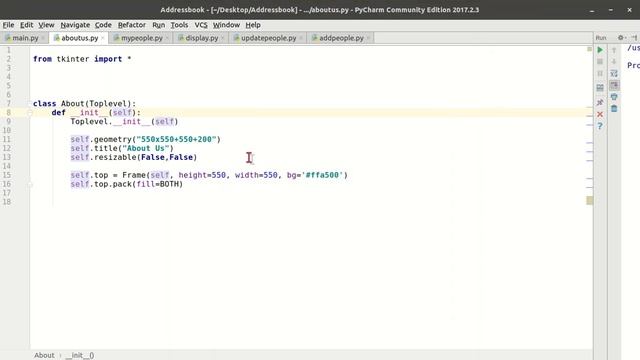
Task: Switch to mypeople.py editor tab
Action: pos(142,38)
